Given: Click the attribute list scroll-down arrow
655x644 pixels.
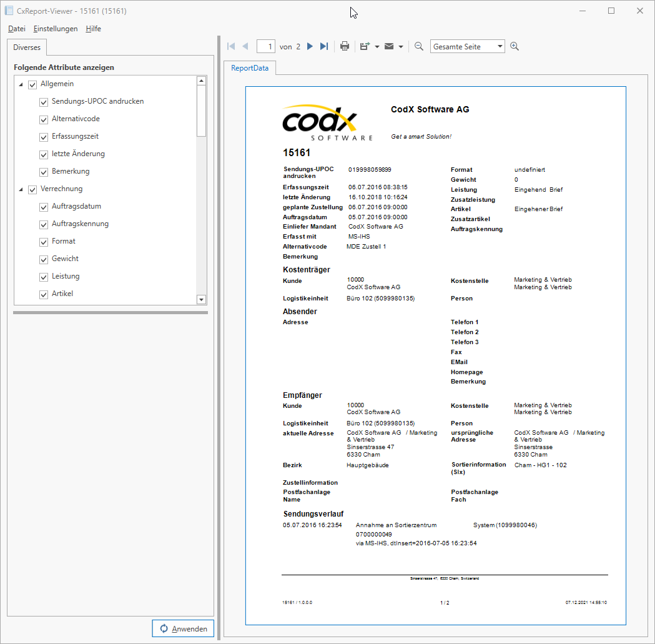Looking at the screenshot, I should tap(201, 299).
